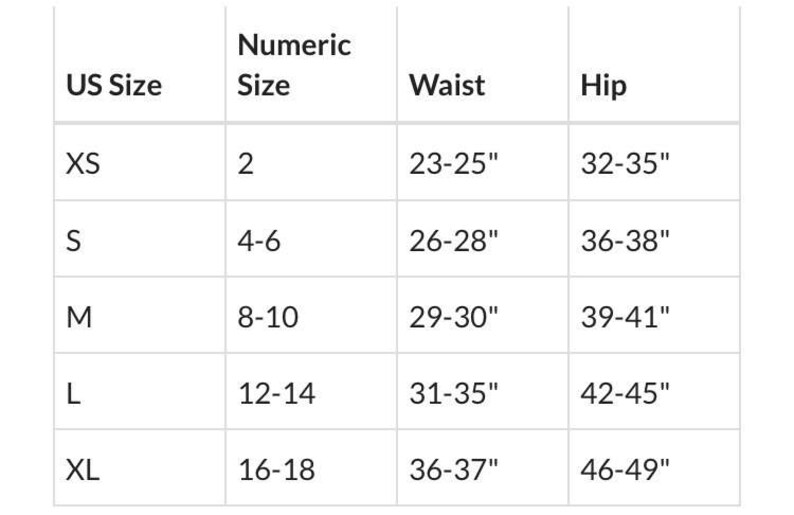Click the 29-30" waist measurement

click(x=454, y=317)
